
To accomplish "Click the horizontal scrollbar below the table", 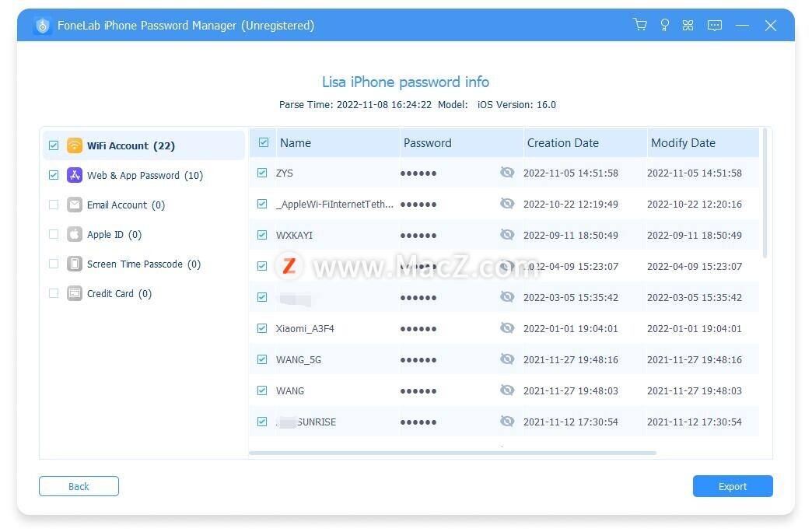I will click(x=452, y=453).
